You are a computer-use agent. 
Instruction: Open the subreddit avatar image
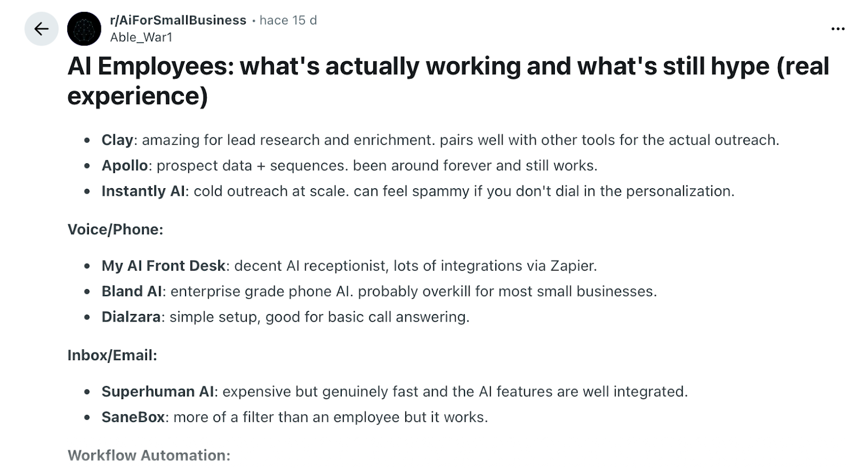point(84,29)
